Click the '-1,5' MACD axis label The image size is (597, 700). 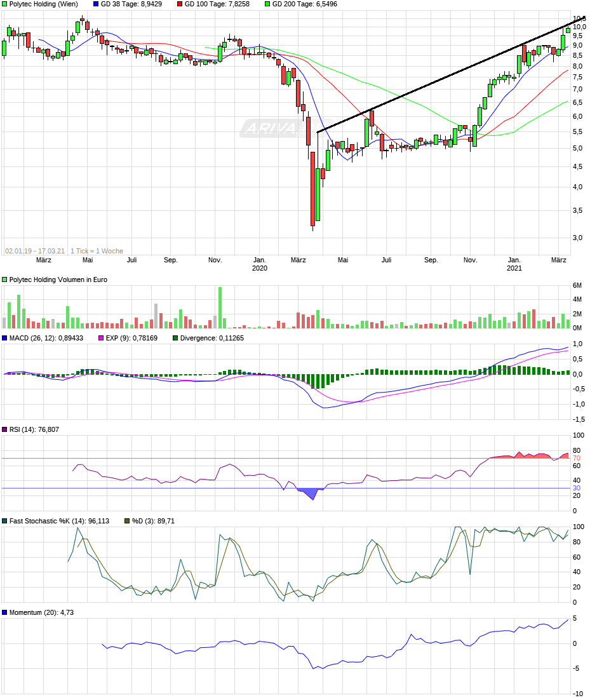(579, 420)
